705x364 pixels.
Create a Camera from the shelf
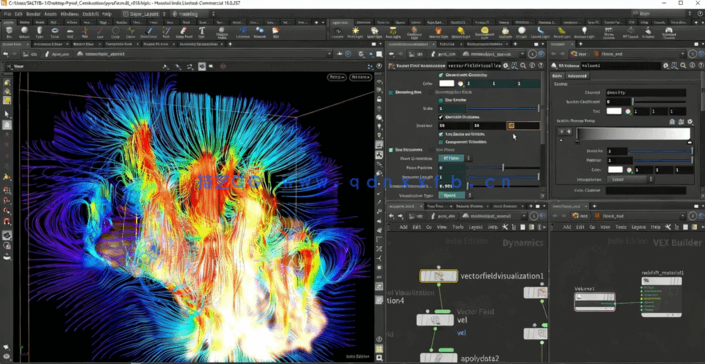[337, 32]
